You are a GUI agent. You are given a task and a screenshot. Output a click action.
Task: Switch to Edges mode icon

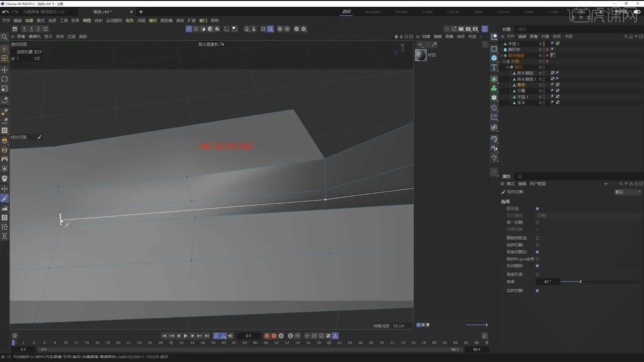pos(196,29)
